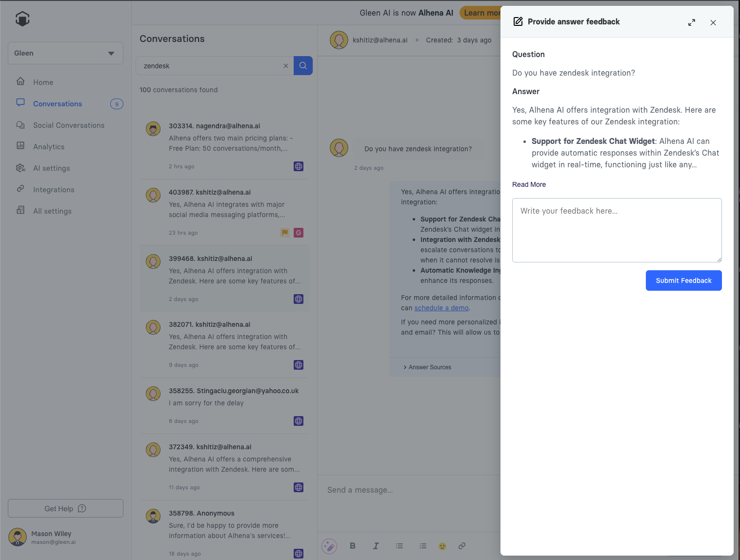Screen dimensions: 740x560
Task: Open Analytics from the sidebar
Action: pyautogui.click(x=49, y=147)
